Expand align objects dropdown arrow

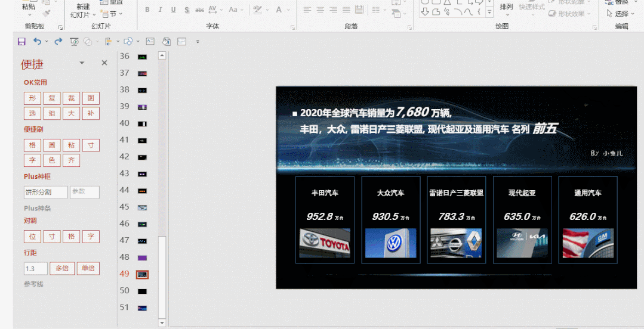click(118, 42)
